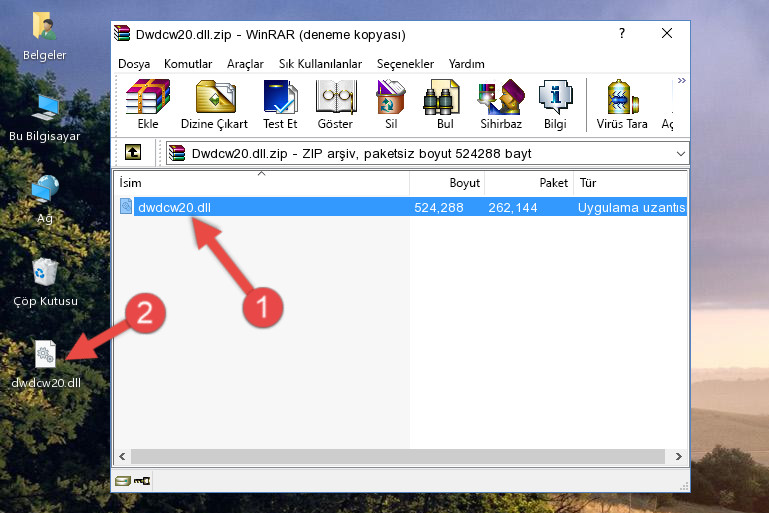Viewport: 769px width, 513px height.
Task: Open the Yardım menu
Action: (466, 64)
